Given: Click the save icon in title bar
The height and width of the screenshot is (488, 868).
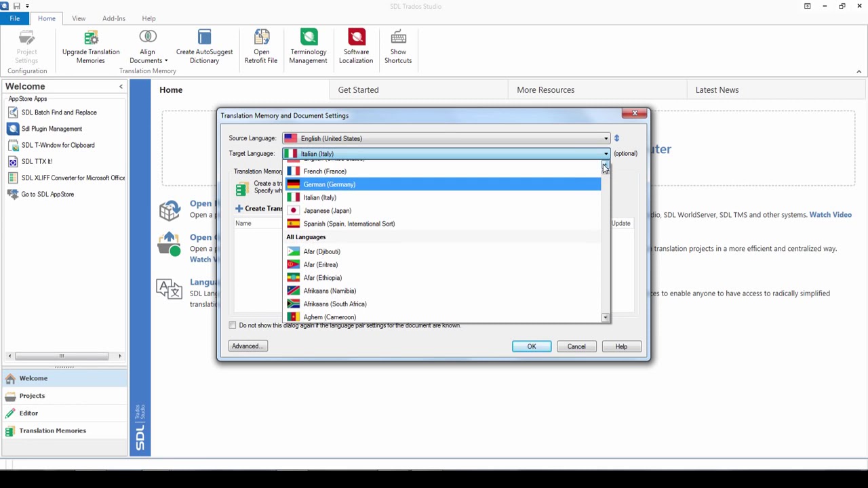Looking at the screenshot, I should (16, 6).
